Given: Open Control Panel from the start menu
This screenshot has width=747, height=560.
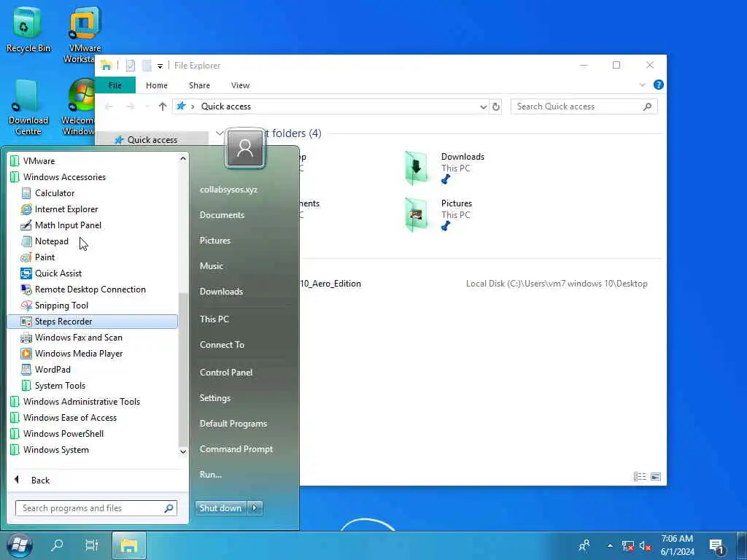Looking at the screenshot, I should click(x=226, y=373).
